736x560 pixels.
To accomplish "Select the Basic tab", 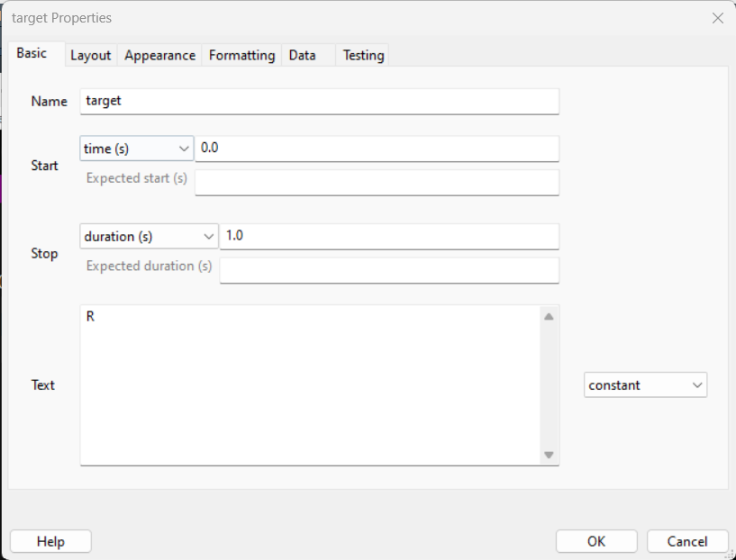I will tap(32, 53).
